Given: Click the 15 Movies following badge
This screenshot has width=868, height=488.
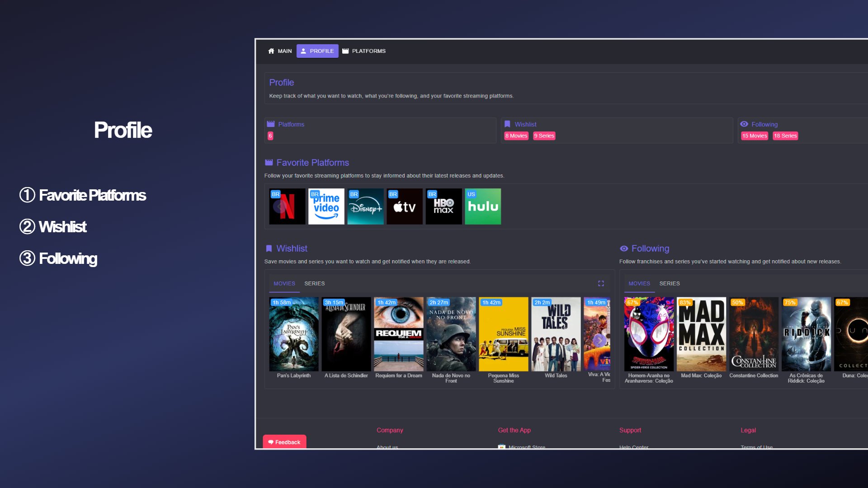Looking at the screenshot, I should click(x=755, y=136).
